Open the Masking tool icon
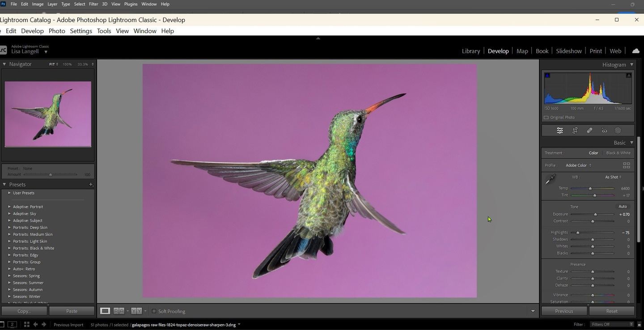 [618, 131]
